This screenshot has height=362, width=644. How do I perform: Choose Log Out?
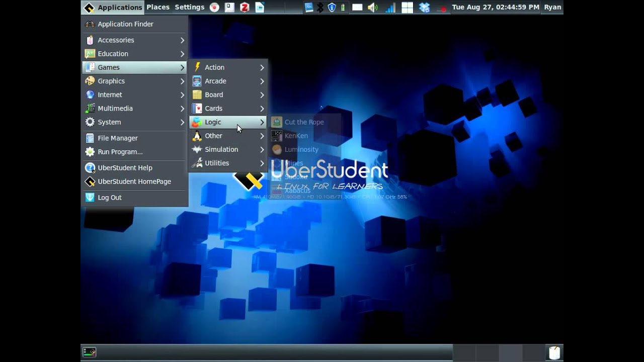tap(135, 198)
